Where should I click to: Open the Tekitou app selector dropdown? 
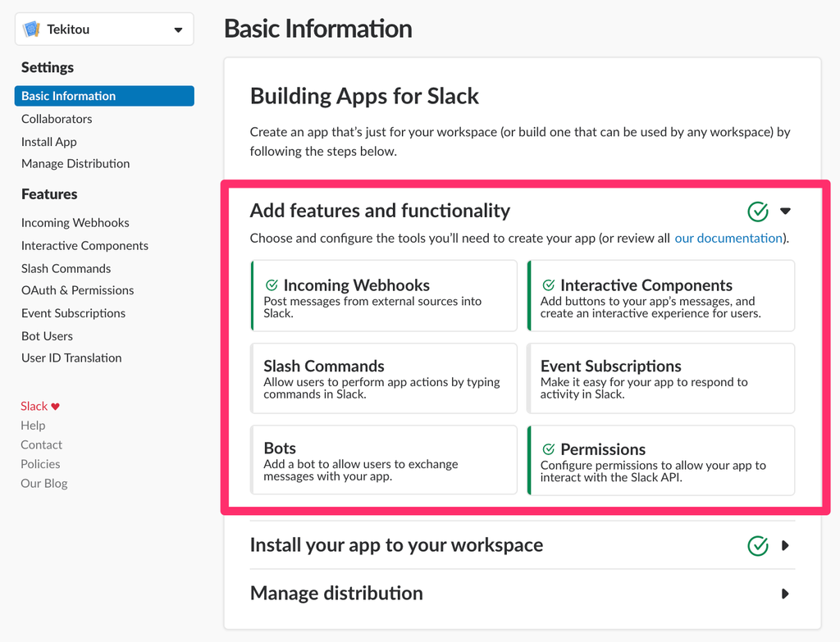(104, 30)
